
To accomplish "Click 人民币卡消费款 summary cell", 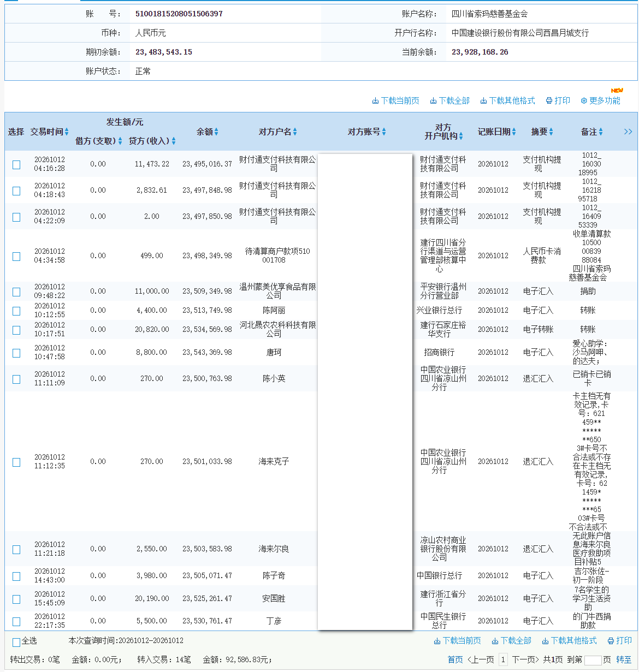I will pyautogui.click(x=542, y=255).
